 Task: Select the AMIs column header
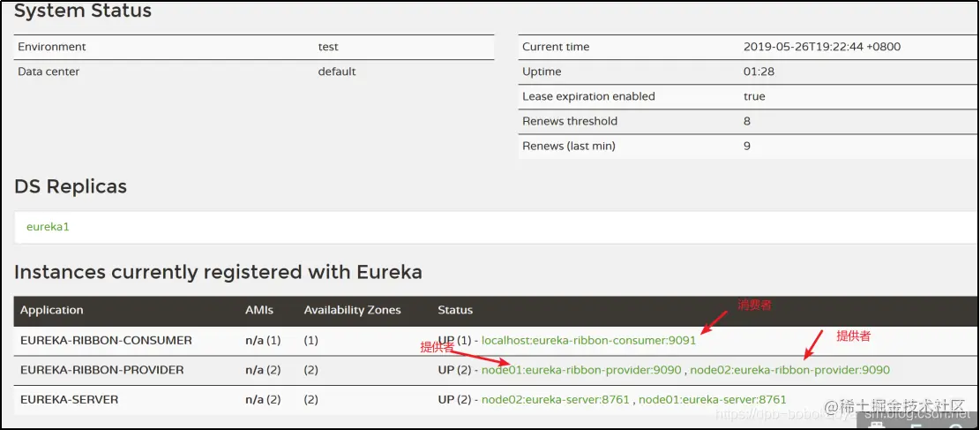[259, 311]
